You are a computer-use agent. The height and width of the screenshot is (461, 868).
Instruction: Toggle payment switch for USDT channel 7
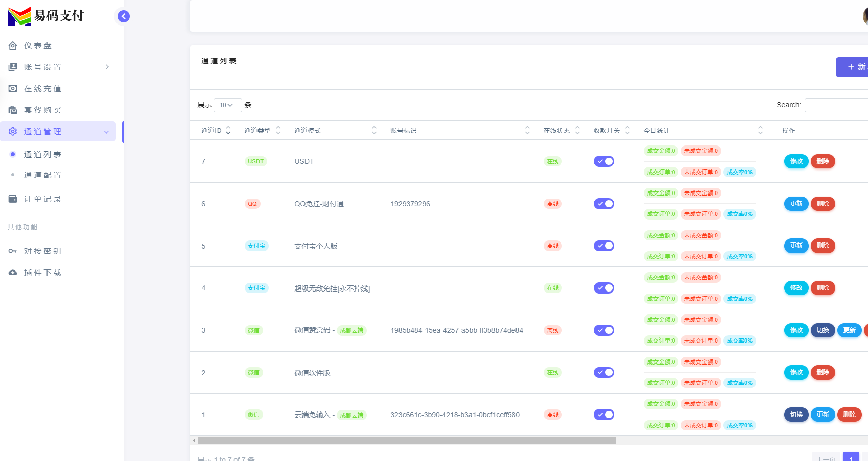tap(603, 161)
